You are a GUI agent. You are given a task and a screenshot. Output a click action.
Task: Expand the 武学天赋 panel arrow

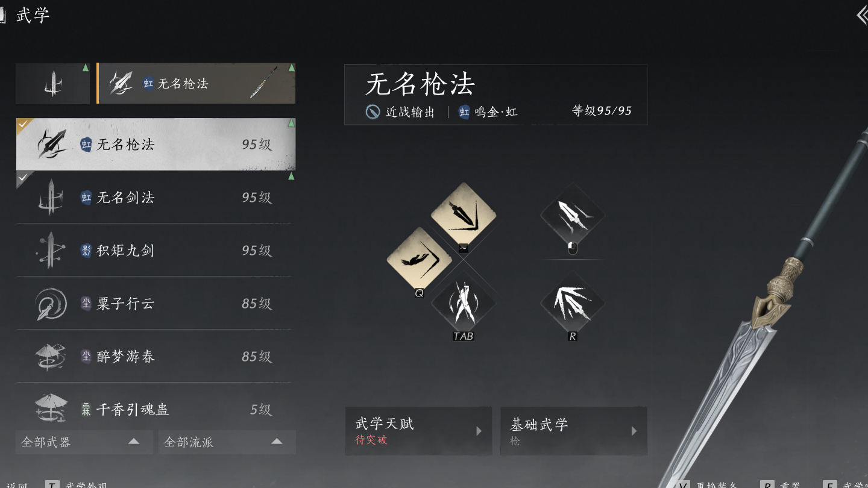(x=479, y=431)
